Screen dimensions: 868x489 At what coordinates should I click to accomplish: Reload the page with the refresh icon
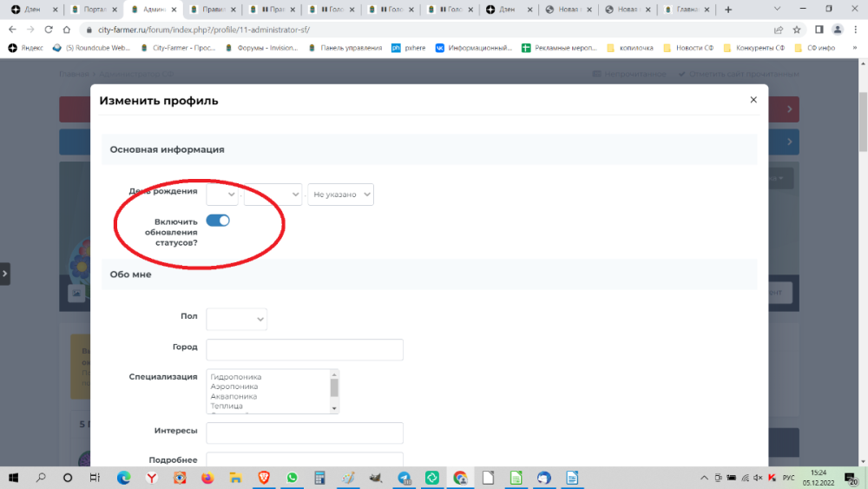tap(52, 30)
